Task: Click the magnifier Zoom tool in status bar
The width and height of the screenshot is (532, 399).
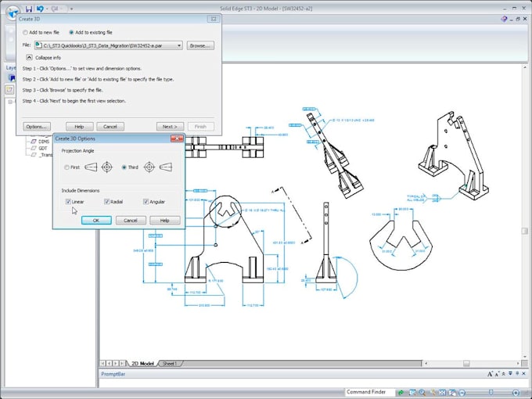Action: pyautogui.click(x=422, y=392)
